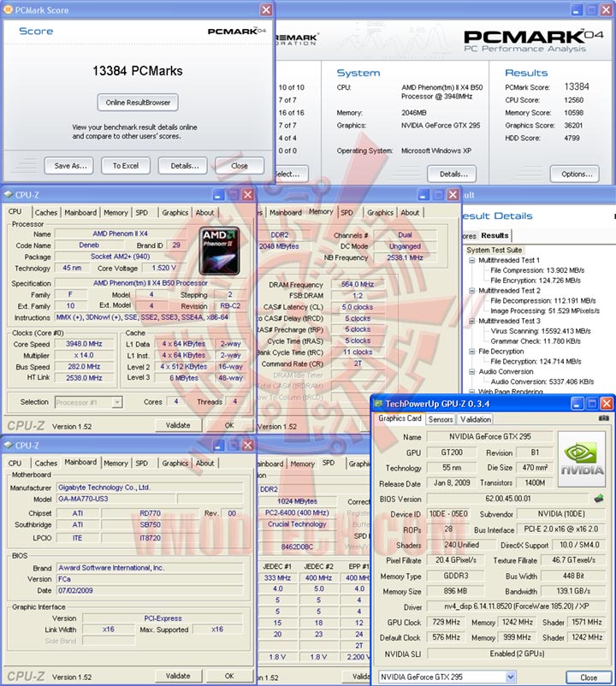Image resolution: width=616 pixels, height=686 pixels.
Task: Minimize the main PCMark04 window
Action: (x=577, y=9)
